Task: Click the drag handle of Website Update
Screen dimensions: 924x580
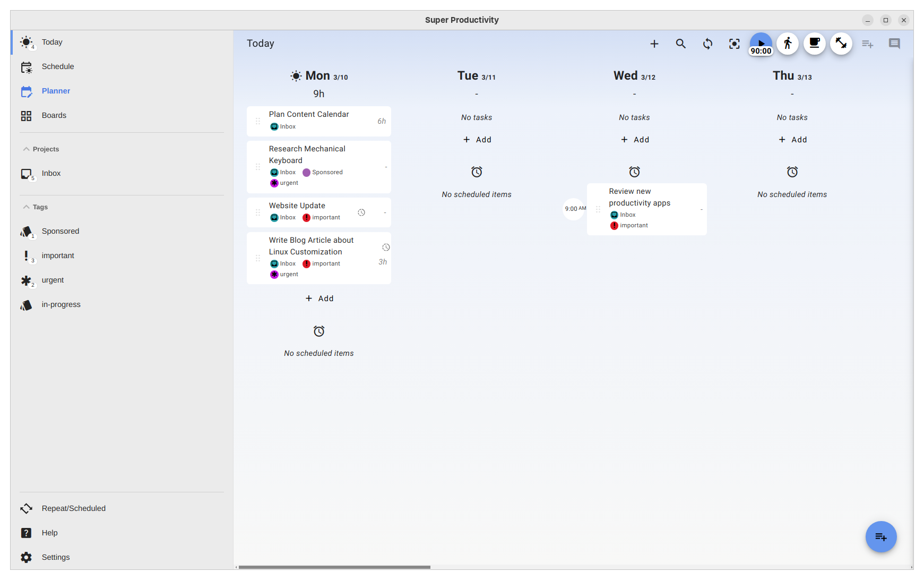Action: coord(258,212)
